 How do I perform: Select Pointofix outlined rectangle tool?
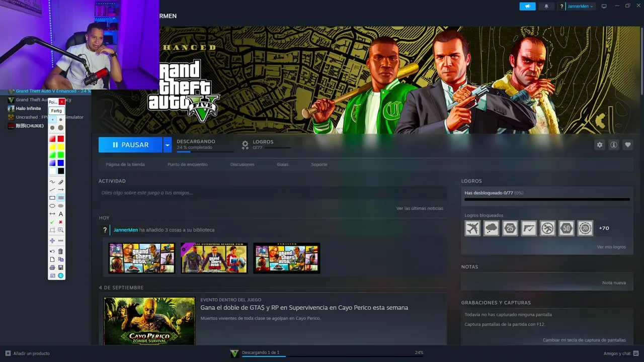(x=52, y=198)
